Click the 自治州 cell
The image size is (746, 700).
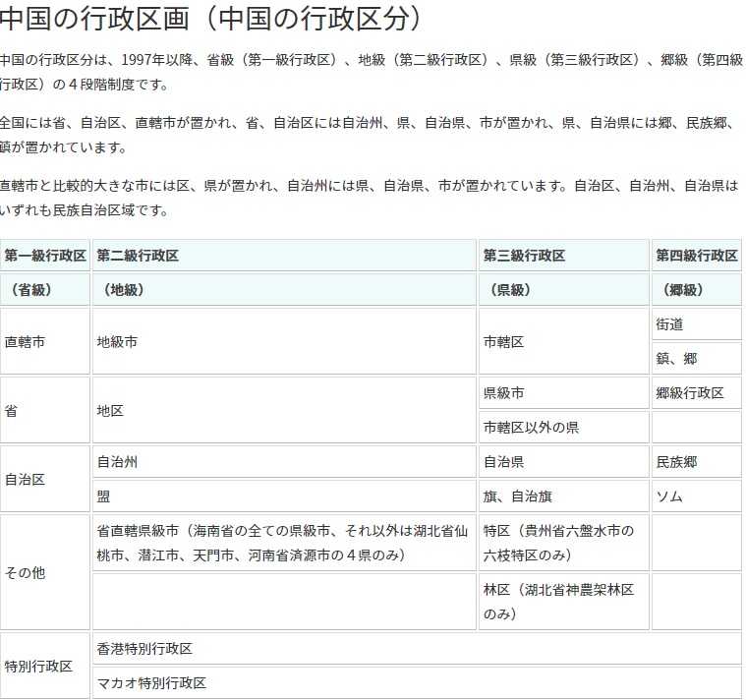click(x=284, y=462)
